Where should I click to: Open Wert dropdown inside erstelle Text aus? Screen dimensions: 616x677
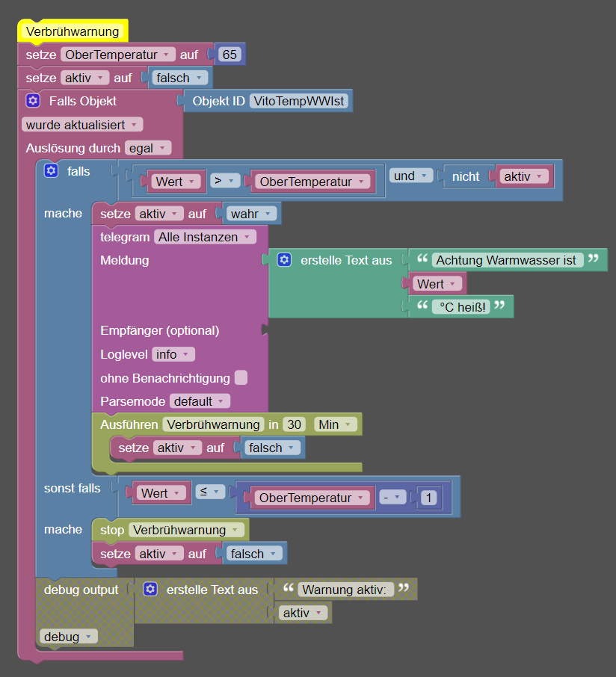point(437,284)
